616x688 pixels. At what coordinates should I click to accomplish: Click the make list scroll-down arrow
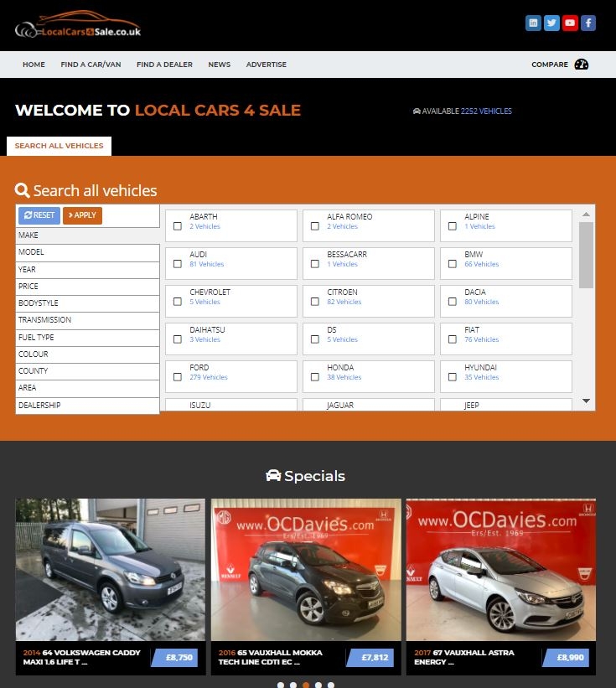(x=586, y=401)
